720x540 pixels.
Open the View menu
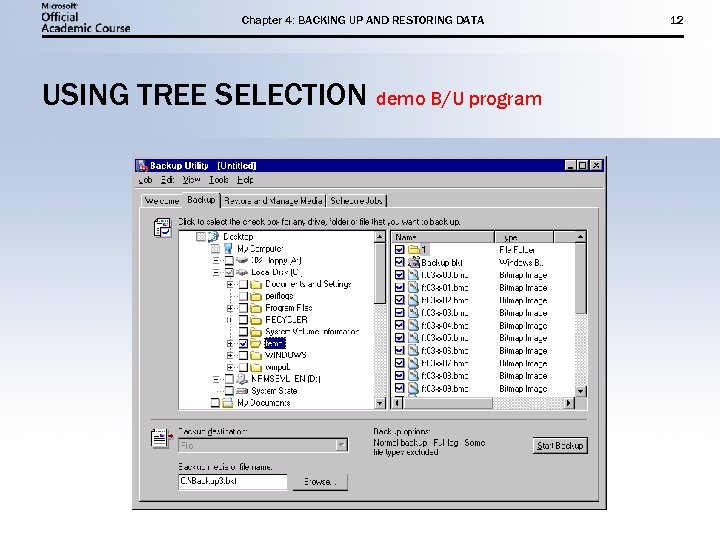pyautogui.click(x=191, y=180)
